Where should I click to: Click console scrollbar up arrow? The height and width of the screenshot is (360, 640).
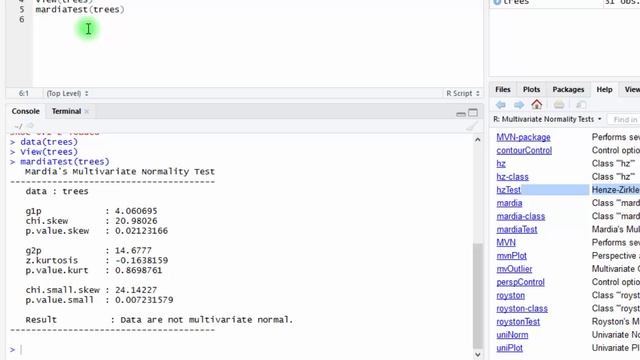[x=478, y=140]
